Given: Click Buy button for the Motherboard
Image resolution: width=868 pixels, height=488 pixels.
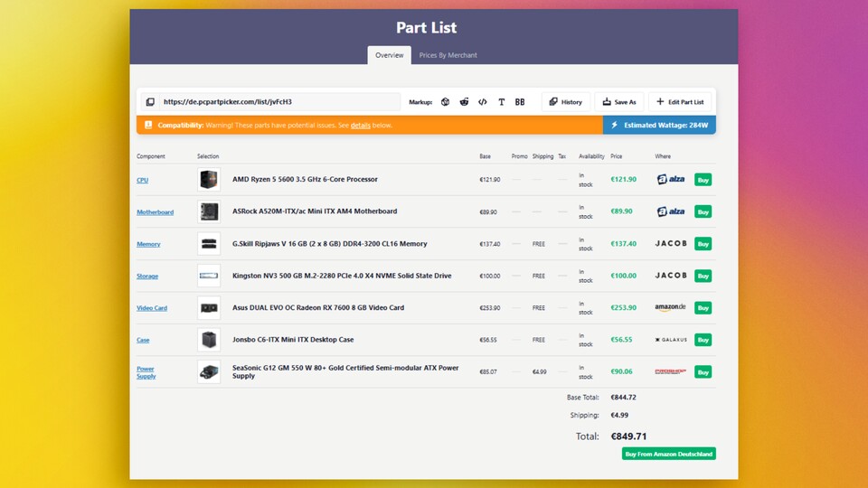Looking at the screenshot, I should pos(703,211).
